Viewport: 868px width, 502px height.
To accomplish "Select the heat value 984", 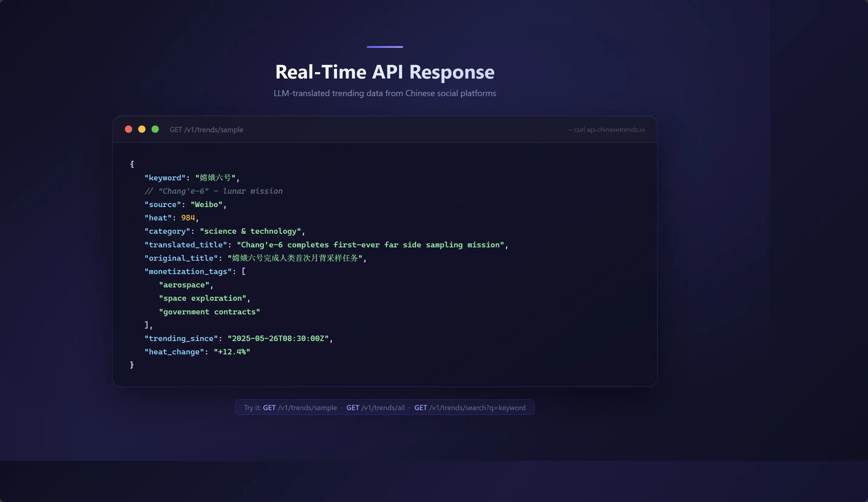I will pos(188,218).
